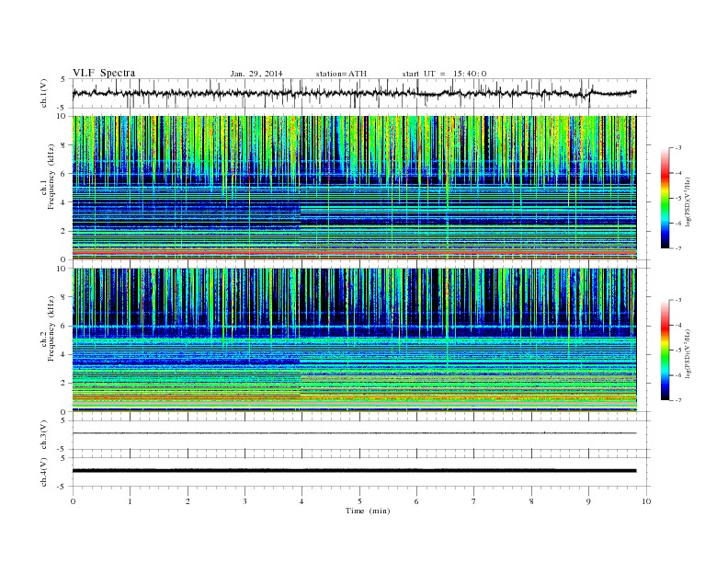Select the date text "Jan. 29, 2014"
The height and width of the screenshot is (563, 728).
click(256, 74)
